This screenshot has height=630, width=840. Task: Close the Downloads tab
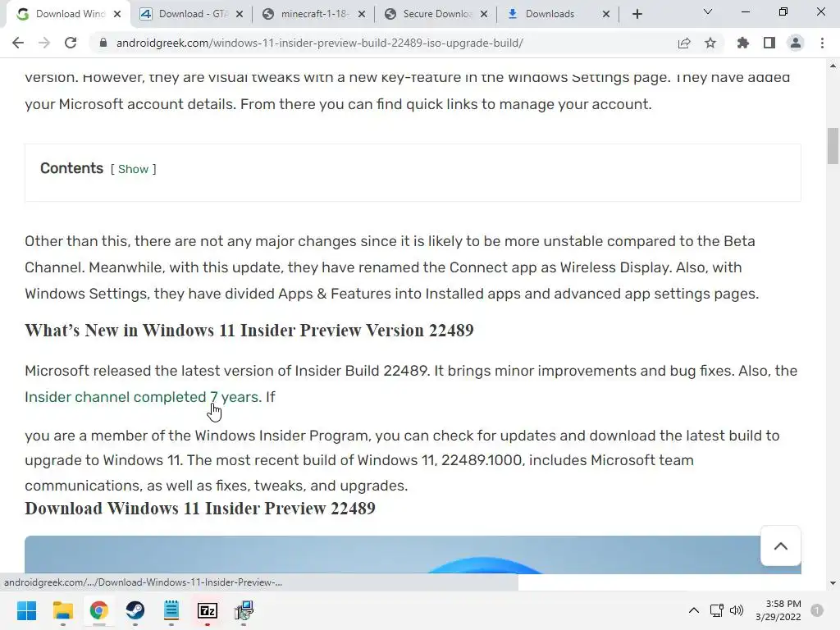point(606,14)
